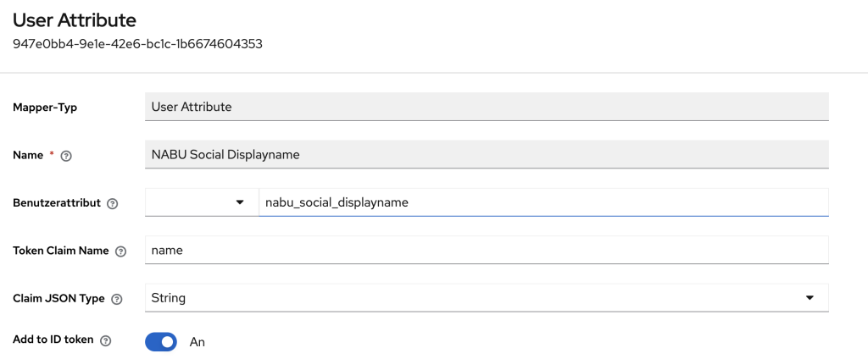The width and height of the screenshot is (868, 359).
Task: Open the Benutzerattribut help tooltip icon
Action: (x=113, y=204)
